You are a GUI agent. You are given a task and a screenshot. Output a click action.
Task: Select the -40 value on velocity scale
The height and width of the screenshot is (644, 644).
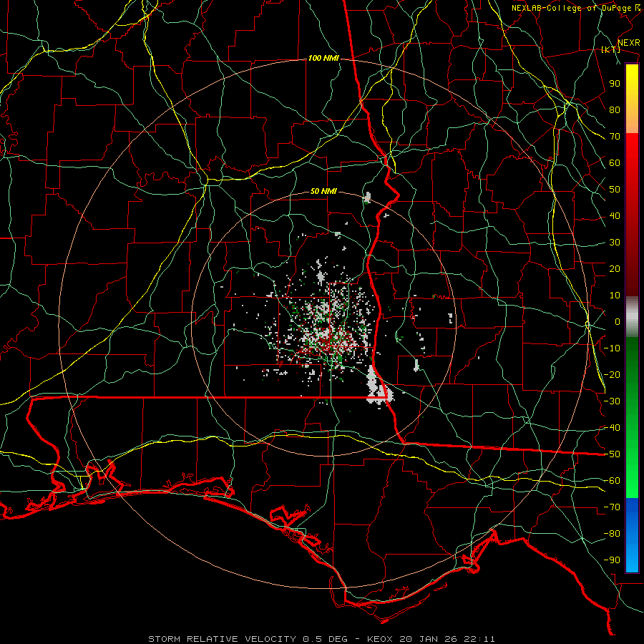(x=612, y=428)
